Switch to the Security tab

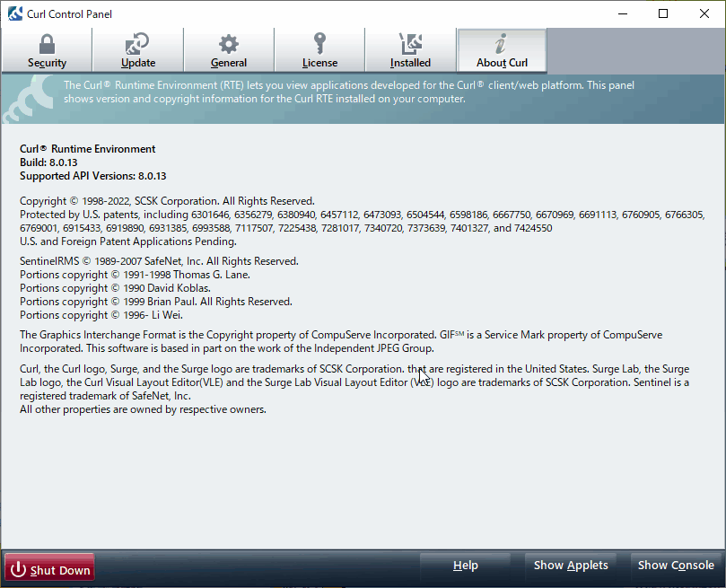click(x=47, y=51)
